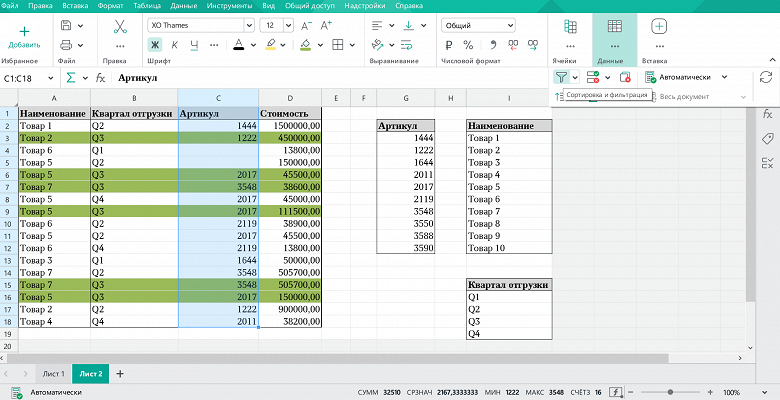The image size is (780, 400).
Task: Open more options under Правка group
Action: (120, 46)
